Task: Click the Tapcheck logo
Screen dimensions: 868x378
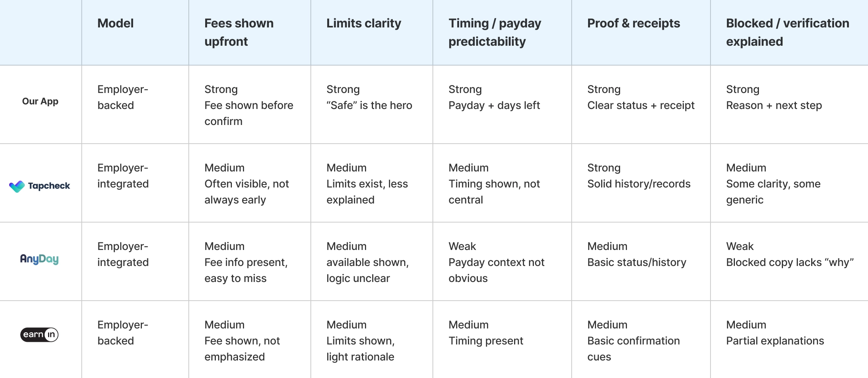Action: point(40,186)
